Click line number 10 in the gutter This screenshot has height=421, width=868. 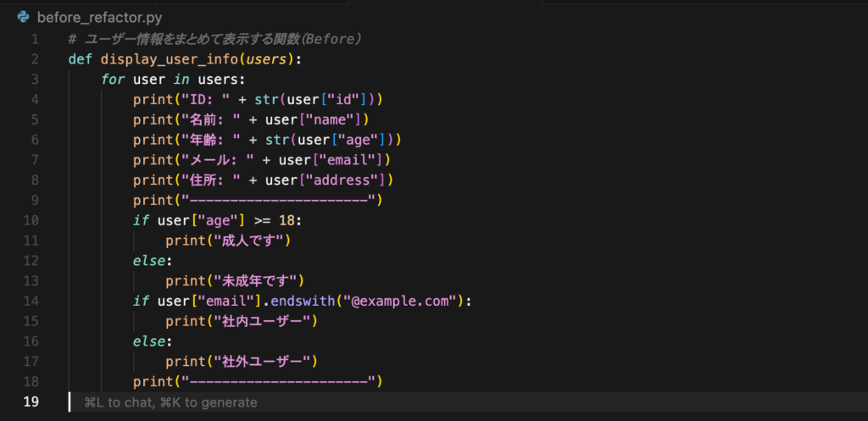[x=31, y=221]
